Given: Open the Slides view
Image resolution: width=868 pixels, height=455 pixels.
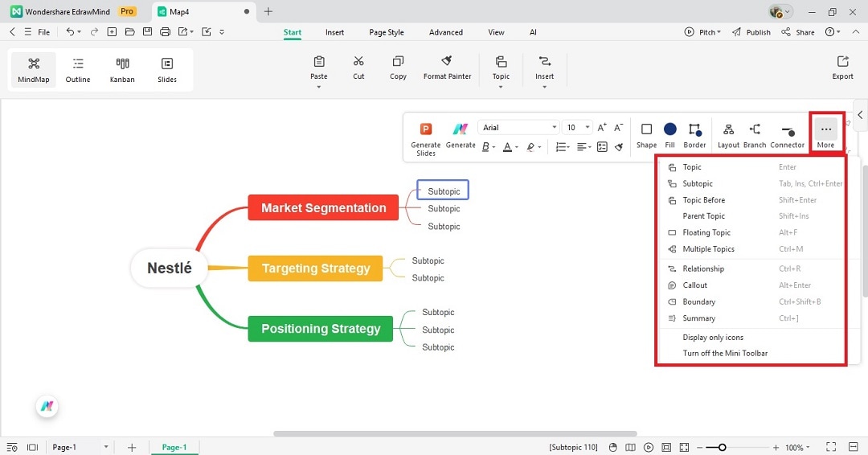Looking at the screenshot, I should tap(167, 70).
